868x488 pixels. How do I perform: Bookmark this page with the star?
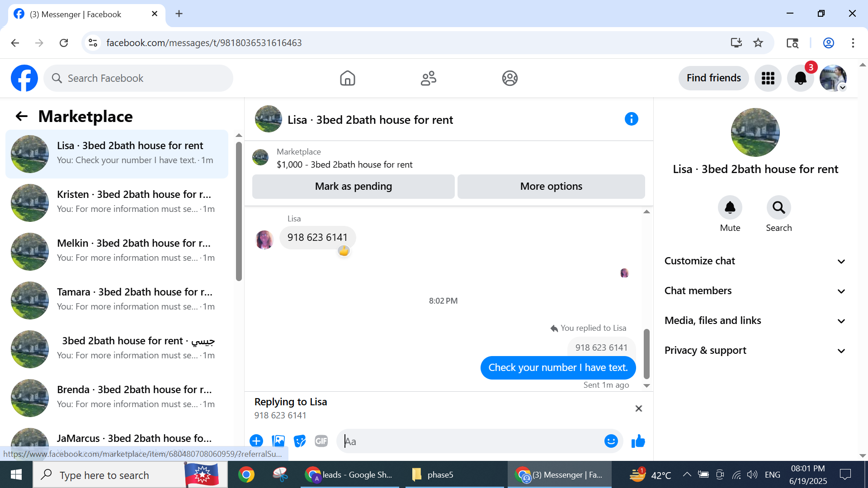[758, 43]
